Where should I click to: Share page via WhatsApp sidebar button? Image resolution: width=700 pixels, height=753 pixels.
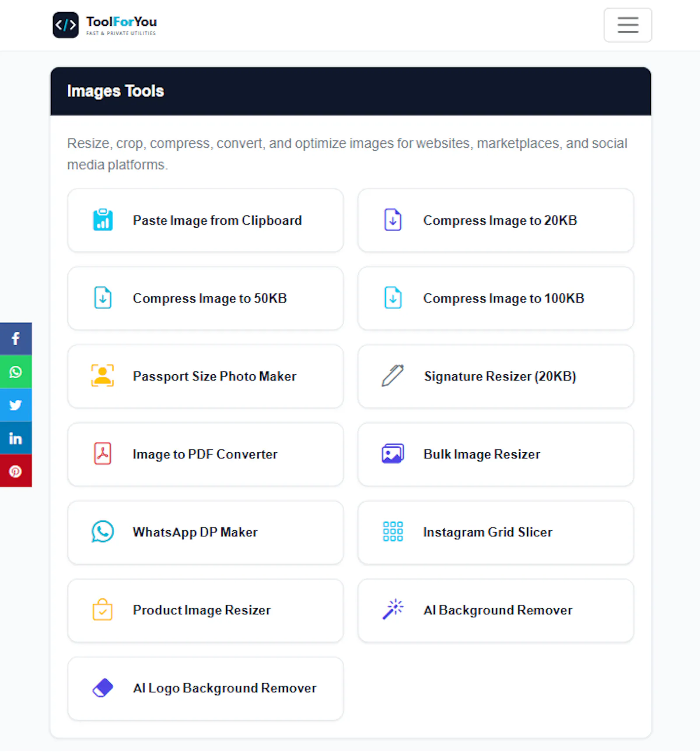tap(16, 372)
